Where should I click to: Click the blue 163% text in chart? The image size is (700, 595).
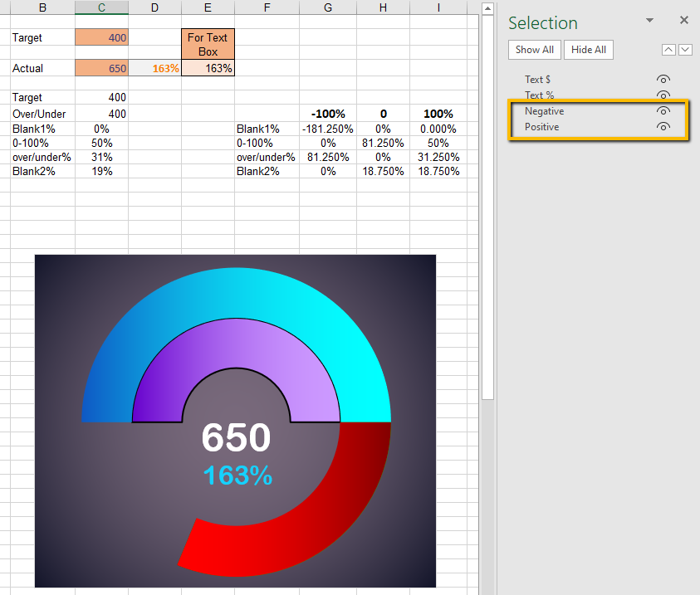(x=237, y=475)
